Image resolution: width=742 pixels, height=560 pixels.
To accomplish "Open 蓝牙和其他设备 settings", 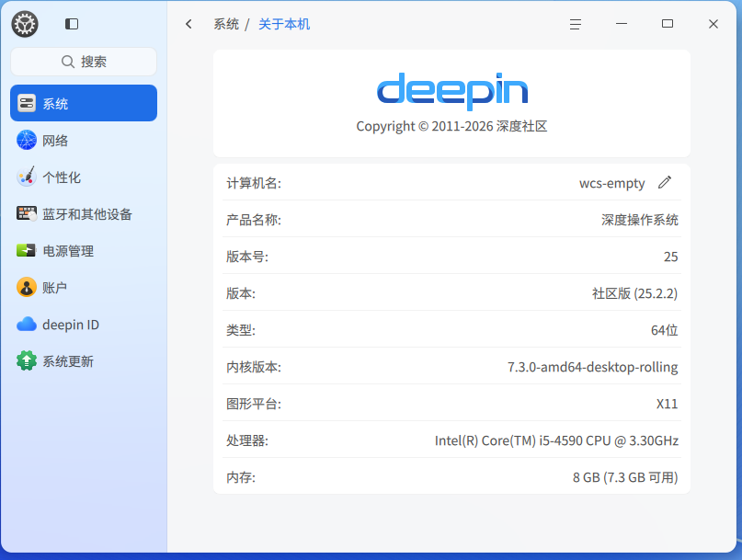I will point(84,214).
